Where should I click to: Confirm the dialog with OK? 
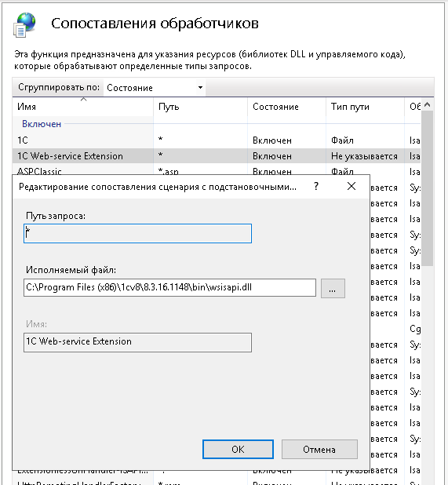point(238,449)
